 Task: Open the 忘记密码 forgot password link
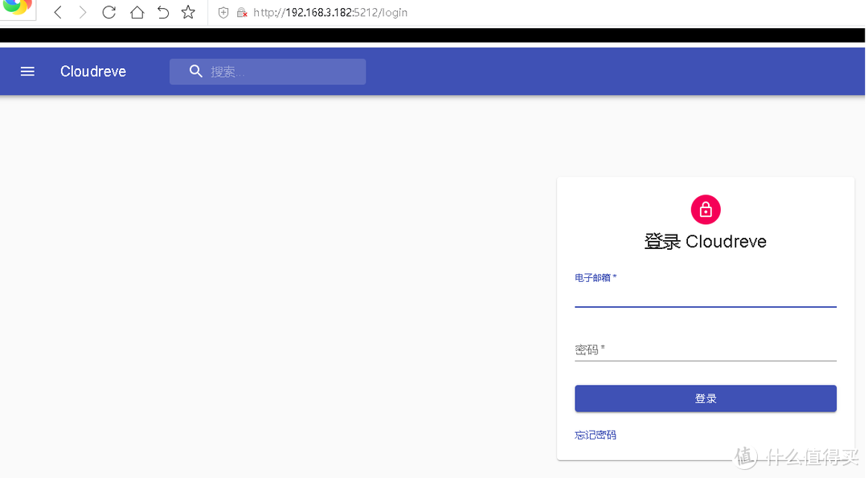[595, 435]
